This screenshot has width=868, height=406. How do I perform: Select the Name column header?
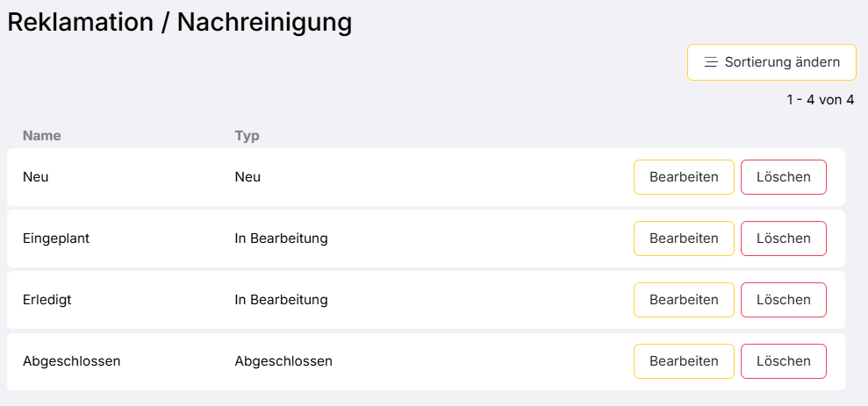click(41, 136)
